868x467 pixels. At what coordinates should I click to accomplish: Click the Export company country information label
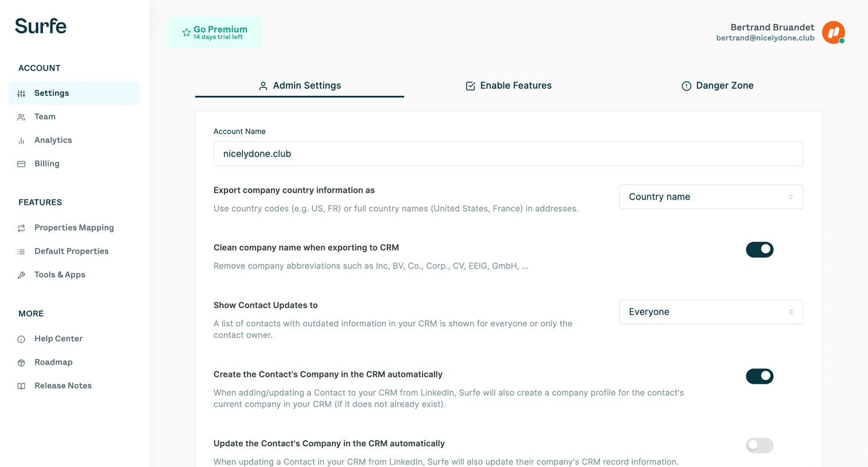click(294, 190)
